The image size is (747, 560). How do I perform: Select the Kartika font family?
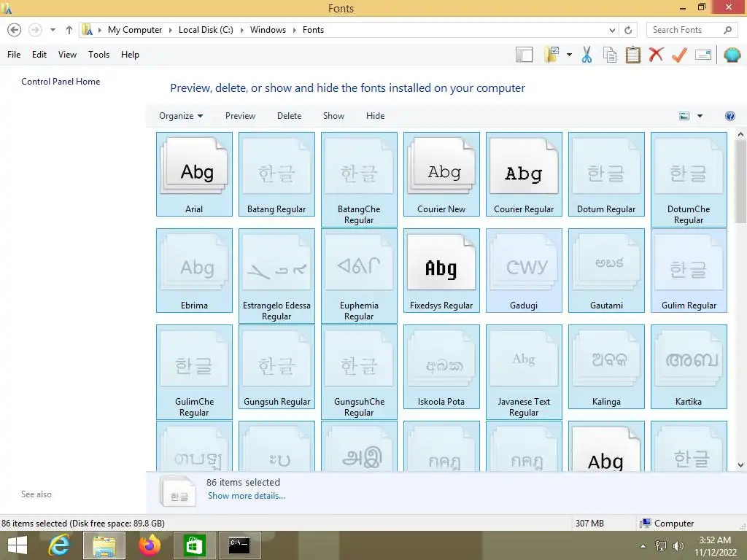click(x=689, y=367)
